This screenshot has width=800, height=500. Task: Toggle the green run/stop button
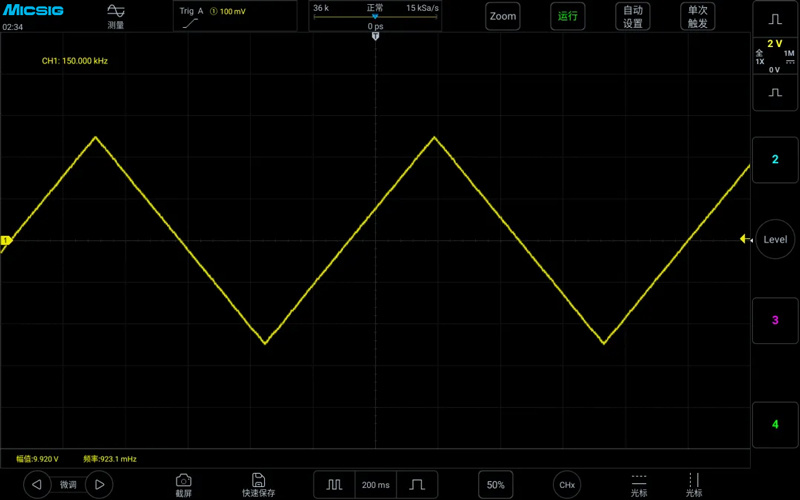(567, 16)
